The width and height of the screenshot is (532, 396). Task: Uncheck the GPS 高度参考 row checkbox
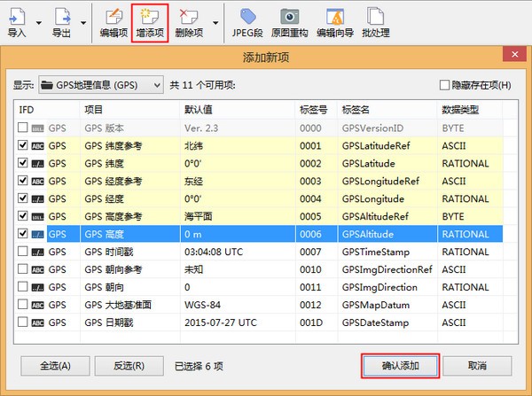[23, 215]
